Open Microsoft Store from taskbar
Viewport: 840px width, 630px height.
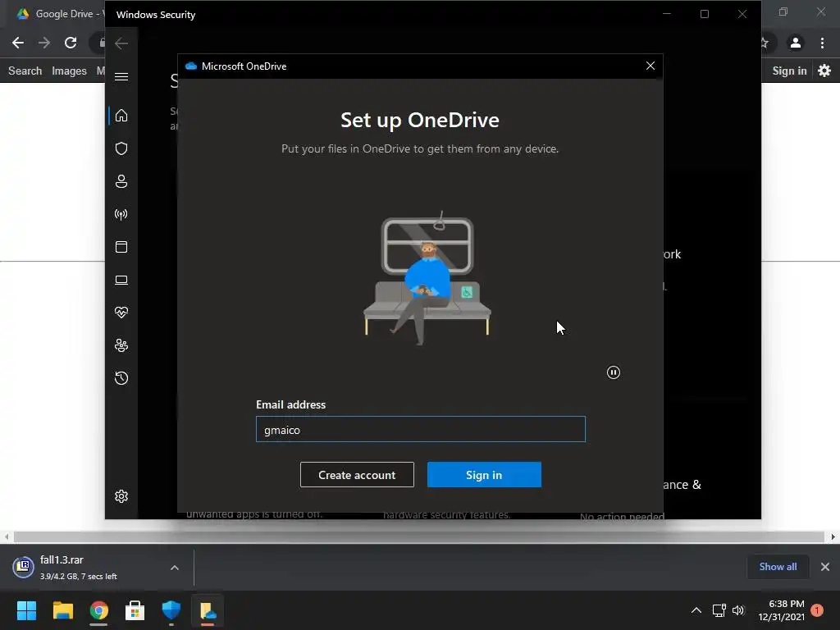click(x=135, y=610)
